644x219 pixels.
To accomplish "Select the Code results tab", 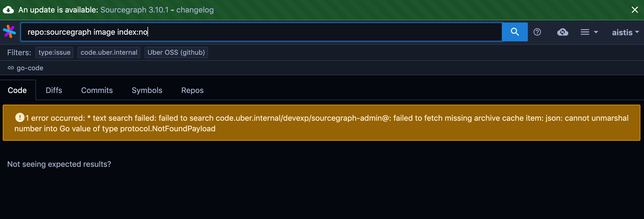I will click(x=17, y=90).
